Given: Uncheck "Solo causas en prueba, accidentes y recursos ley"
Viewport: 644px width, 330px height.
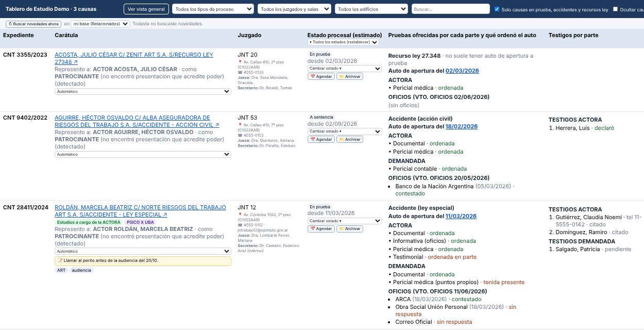Looking at the screenshot, I should 497,9.
